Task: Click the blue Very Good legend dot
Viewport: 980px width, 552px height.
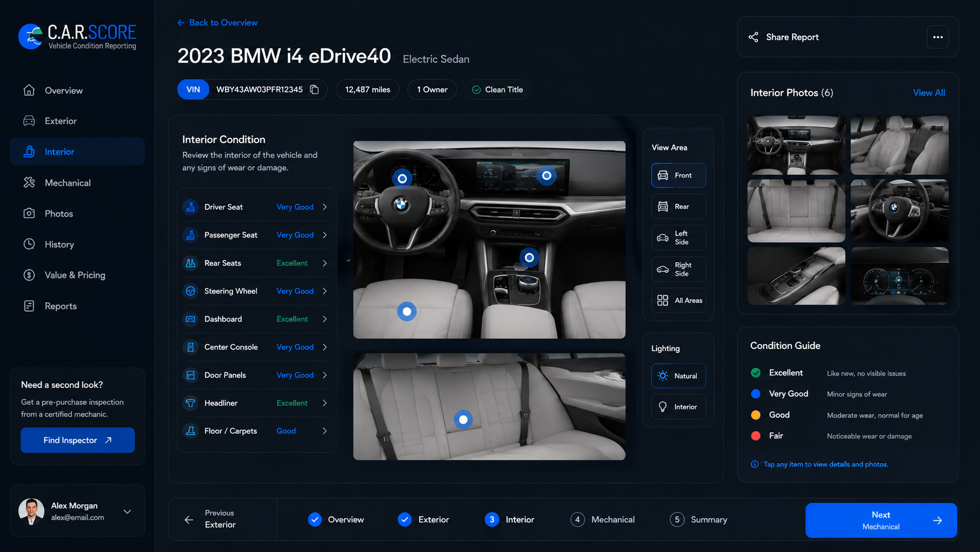Action: (756, 394)
